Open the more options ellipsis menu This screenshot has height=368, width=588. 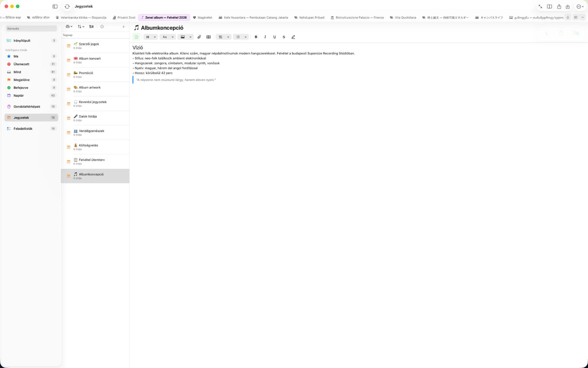(x=580, y=7)
